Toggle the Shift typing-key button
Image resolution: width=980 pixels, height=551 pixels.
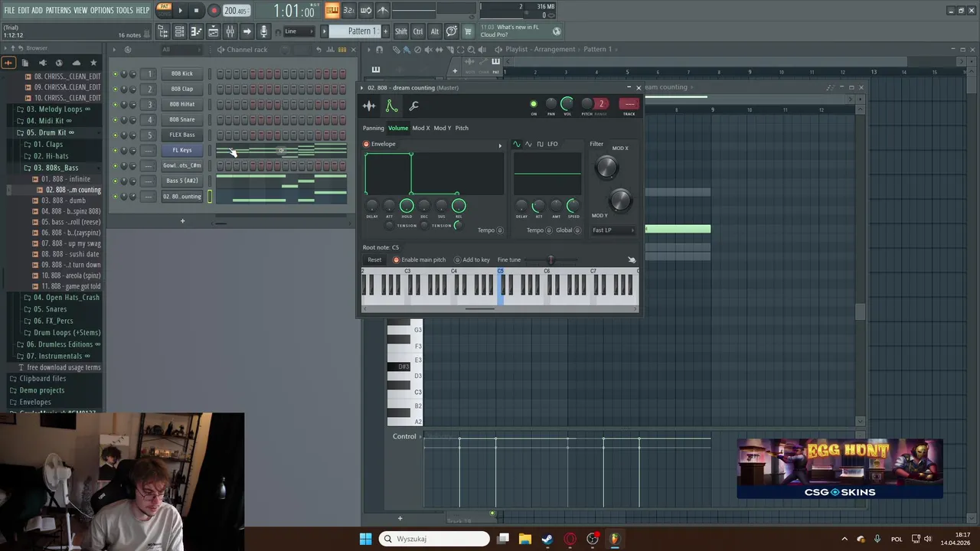point(401,31)
